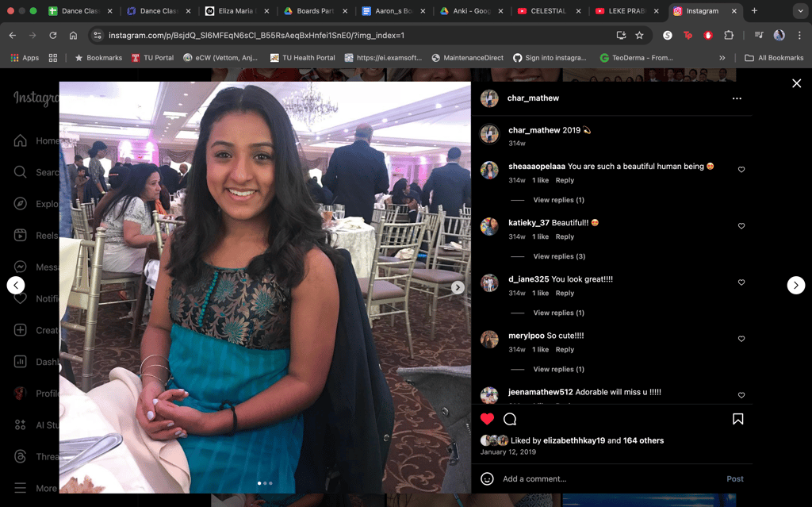Click the Post comment button
Screen dimensions: 812x507
point(735,479)
